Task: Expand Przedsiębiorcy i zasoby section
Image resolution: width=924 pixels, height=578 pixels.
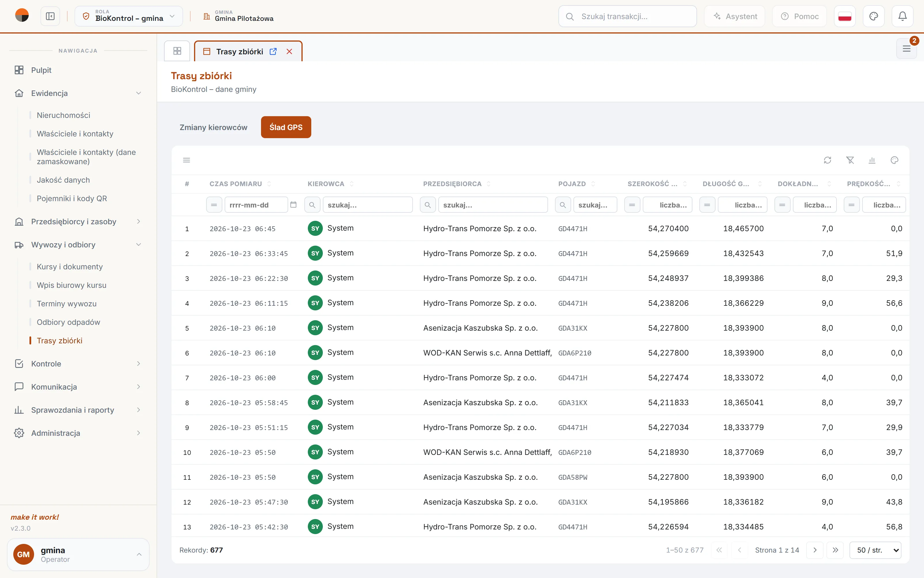Action: click(x=78, y=222)
